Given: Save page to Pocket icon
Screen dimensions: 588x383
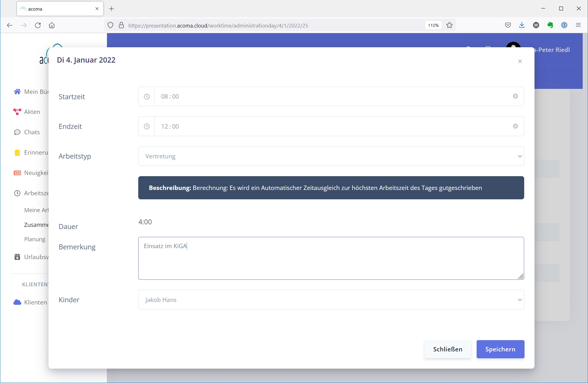Looking at the screenshot, I should click(x=508, y=25).
